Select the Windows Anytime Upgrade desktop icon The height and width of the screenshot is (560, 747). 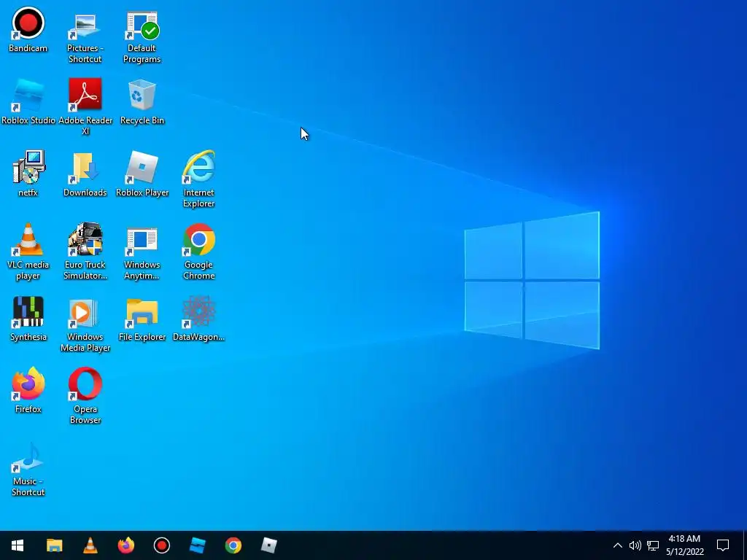pos(142,252)
